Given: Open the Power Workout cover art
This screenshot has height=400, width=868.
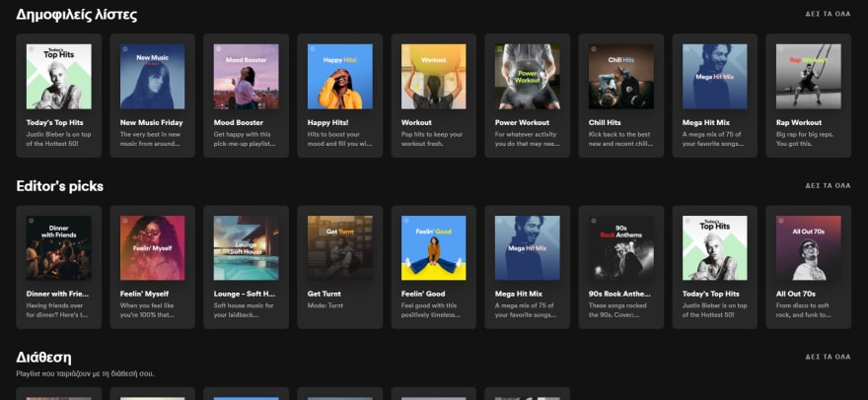Looking at the screenshot, I should pyautogui.click(x=527, y=76).
